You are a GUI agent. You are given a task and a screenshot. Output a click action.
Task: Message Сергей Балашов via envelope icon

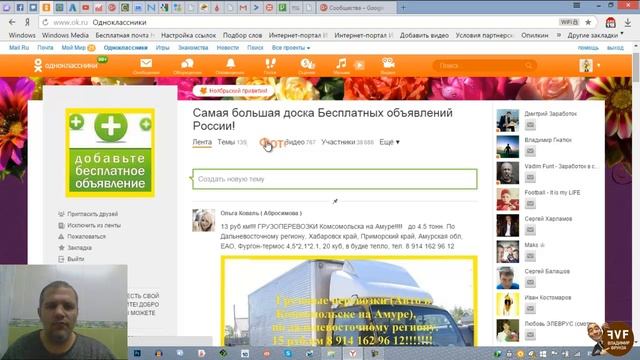[x=530, y=282]
